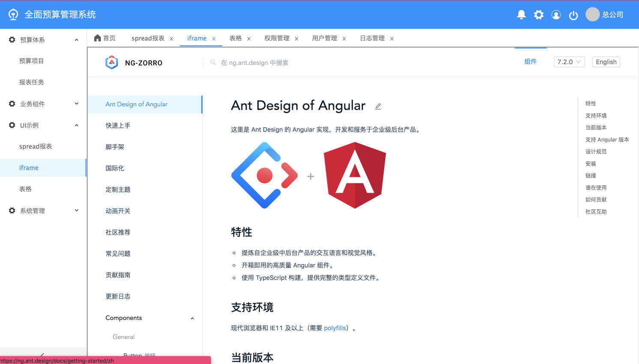Click gear icon next to 预算体系

coord(12,40)
